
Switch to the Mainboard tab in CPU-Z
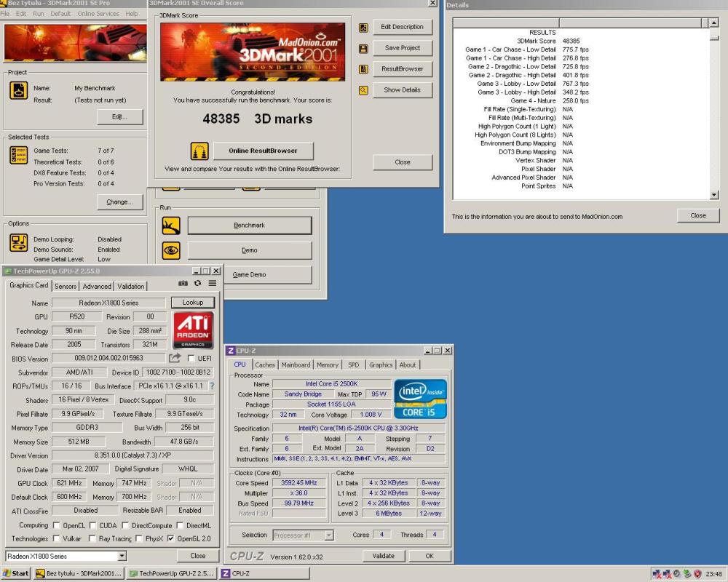(296, 364)
